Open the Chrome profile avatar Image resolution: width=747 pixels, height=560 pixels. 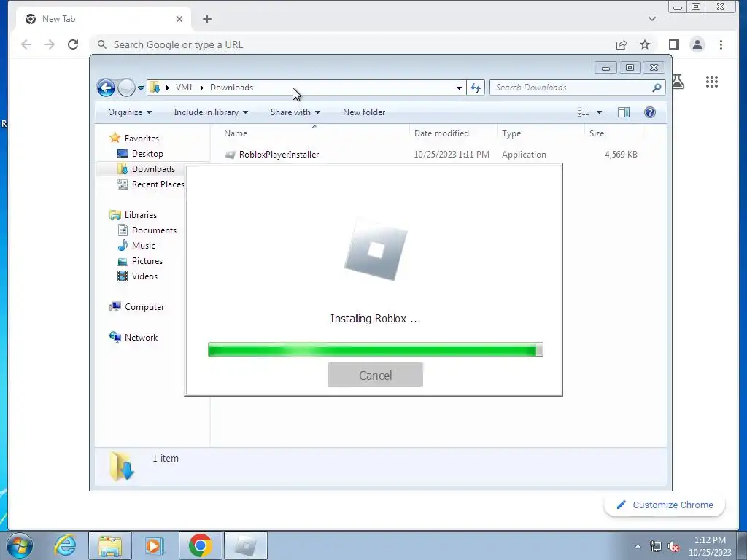tap(697, 44)
